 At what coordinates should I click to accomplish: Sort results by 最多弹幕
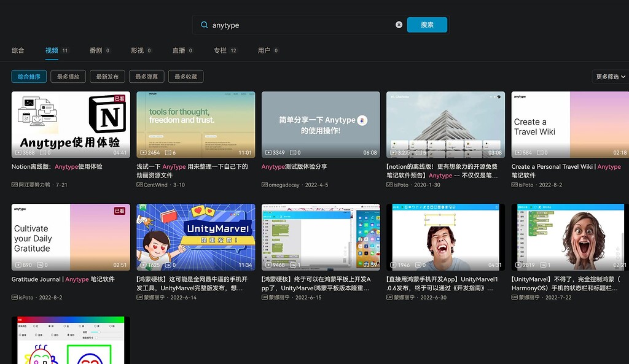coord(147,77)
